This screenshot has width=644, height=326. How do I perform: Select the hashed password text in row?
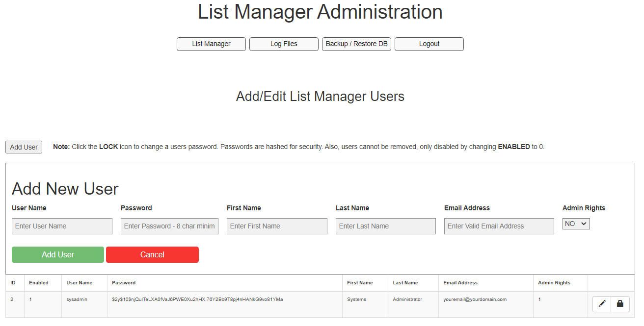click(197, 300)
